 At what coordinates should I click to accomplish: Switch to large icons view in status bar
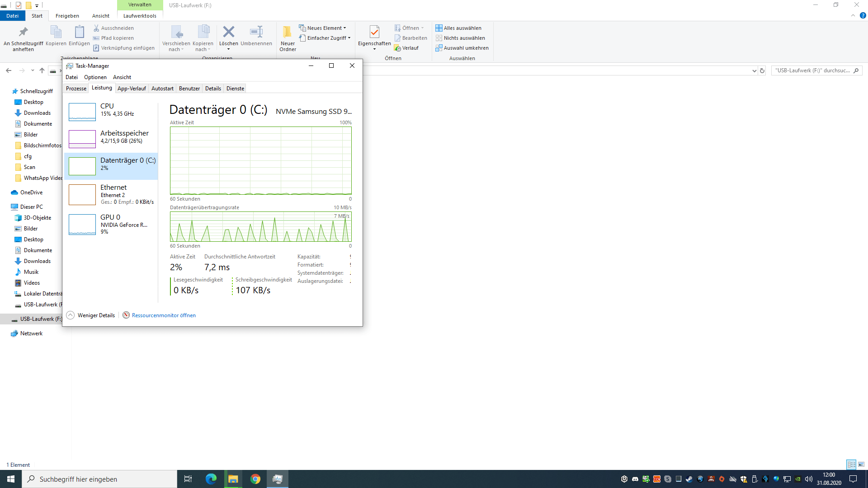[861, 465]
